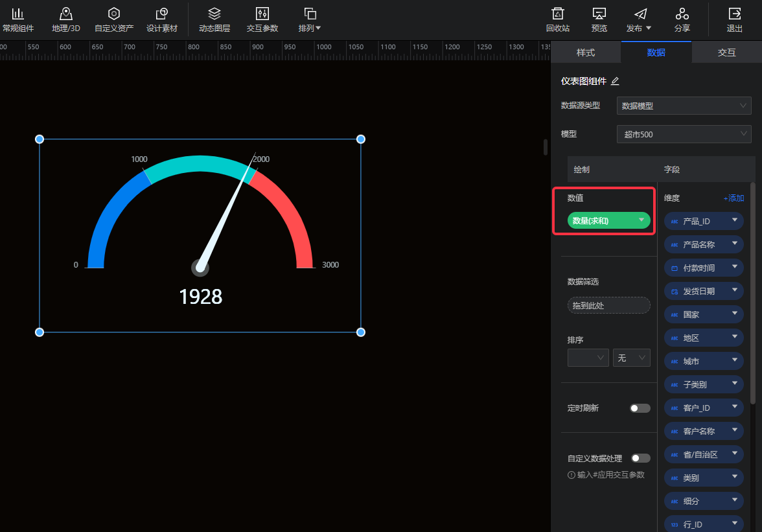Enable the 自定义数据处理 switch

click(x=640, y=458)
